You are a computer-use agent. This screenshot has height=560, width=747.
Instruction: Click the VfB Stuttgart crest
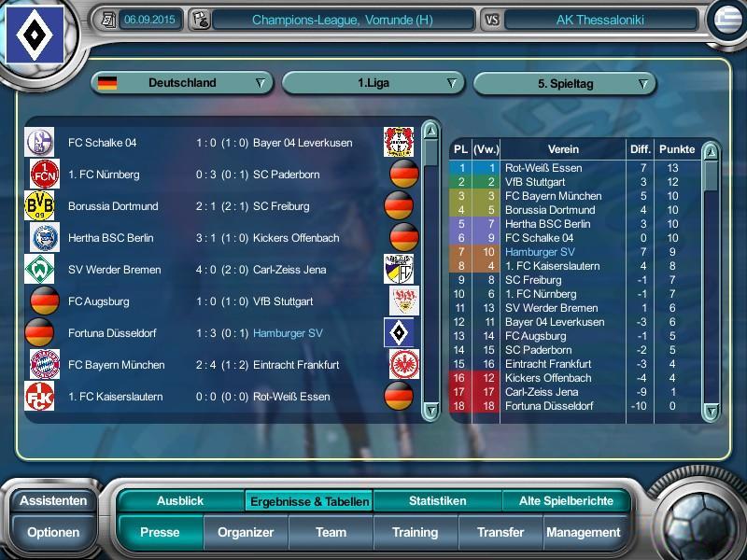tap(404, 301)
